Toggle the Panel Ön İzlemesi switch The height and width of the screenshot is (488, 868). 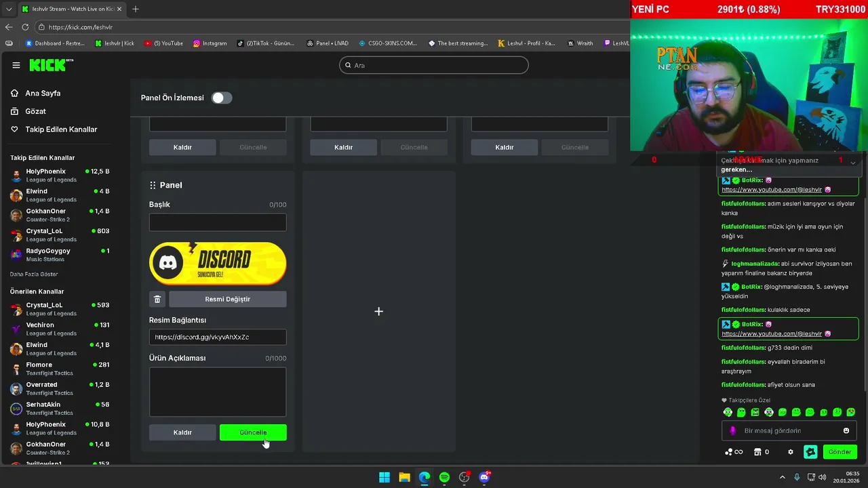[221, 98]
